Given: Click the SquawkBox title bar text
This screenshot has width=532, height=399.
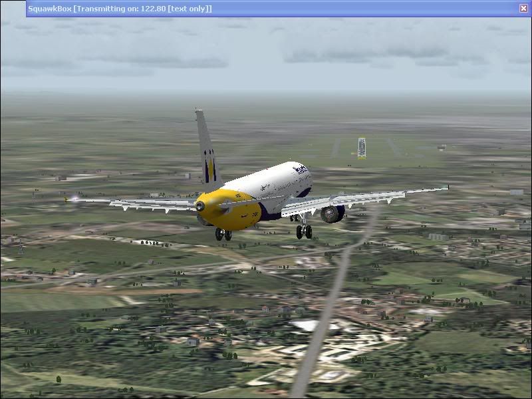Looking at the screenshot, I should (120, 8).
